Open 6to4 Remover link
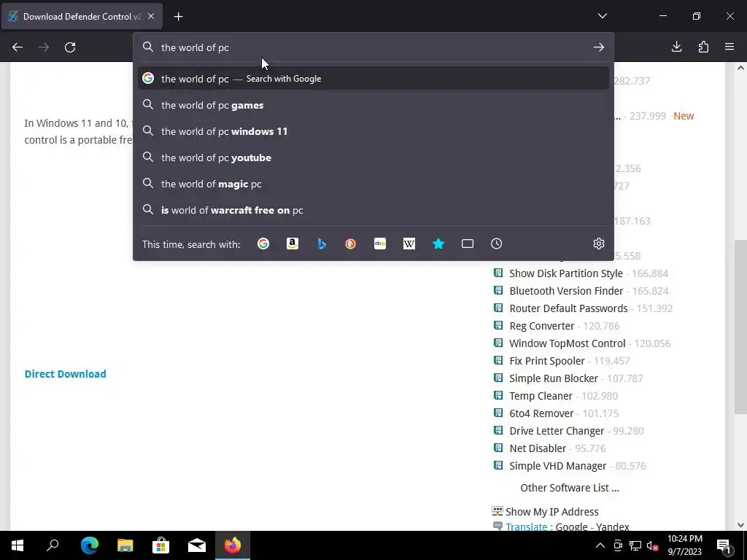The image size is (747, 560). click(541, 413)
